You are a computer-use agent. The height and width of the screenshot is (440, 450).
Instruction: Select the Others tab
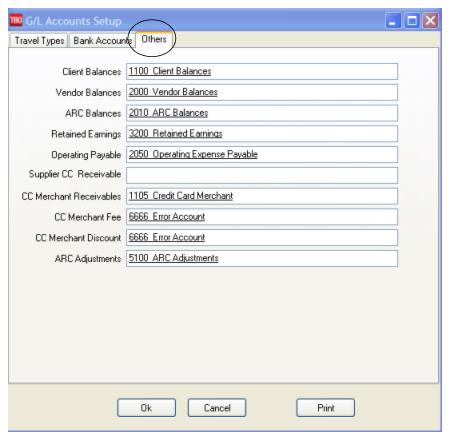pos(154,39)
